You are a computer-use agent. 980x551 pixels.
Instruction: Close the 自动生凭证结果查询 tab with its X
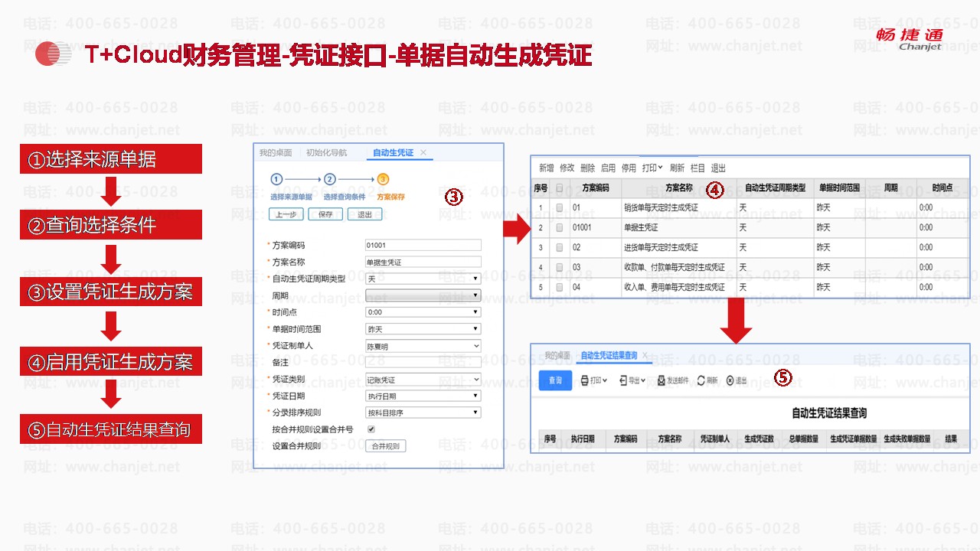(645, 355)
